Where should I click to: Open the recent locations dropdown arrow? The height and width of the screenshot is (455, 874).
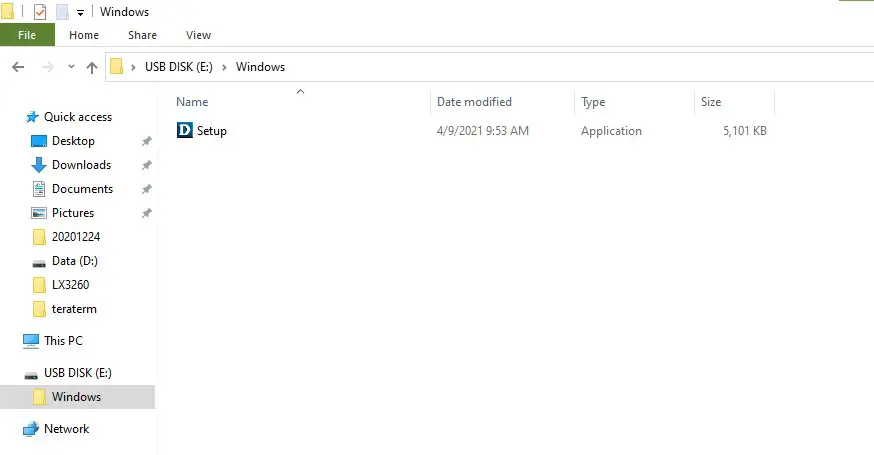[x=71, y=66]
